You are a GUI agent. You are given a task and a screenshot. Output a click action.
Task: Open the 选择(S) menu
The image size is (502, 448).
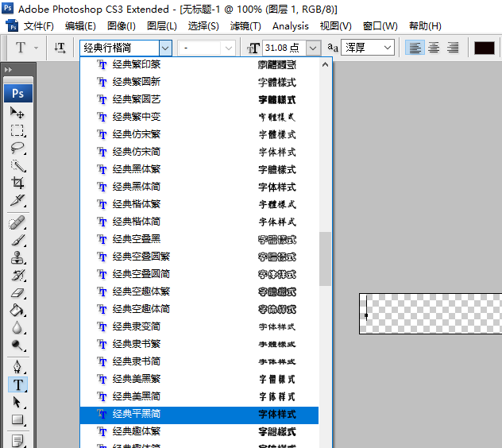point(203,26)
